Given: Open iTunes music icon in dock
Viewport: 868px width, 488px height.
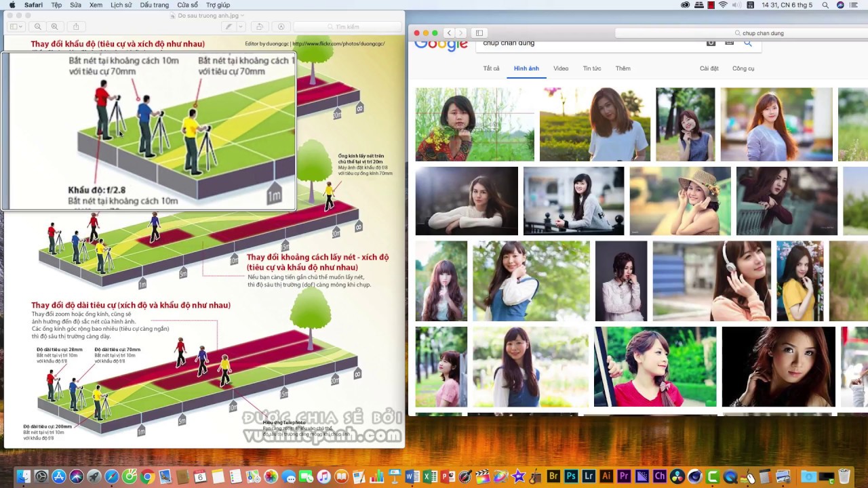Looking at the screenshot, I should [x=323, y=476].
